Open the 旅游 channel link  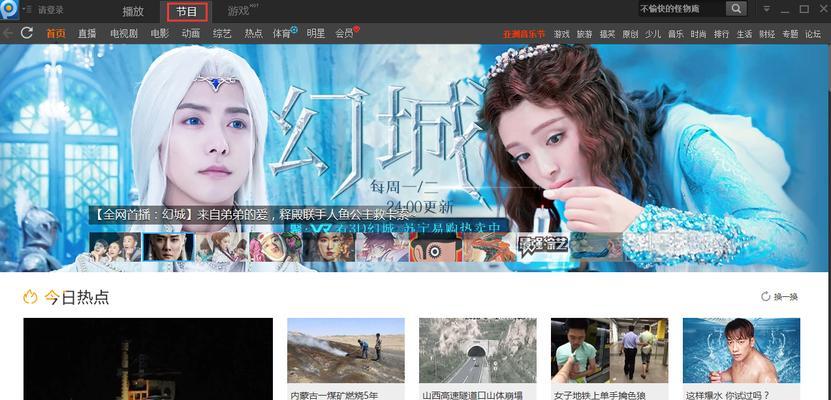pos(585,34)
